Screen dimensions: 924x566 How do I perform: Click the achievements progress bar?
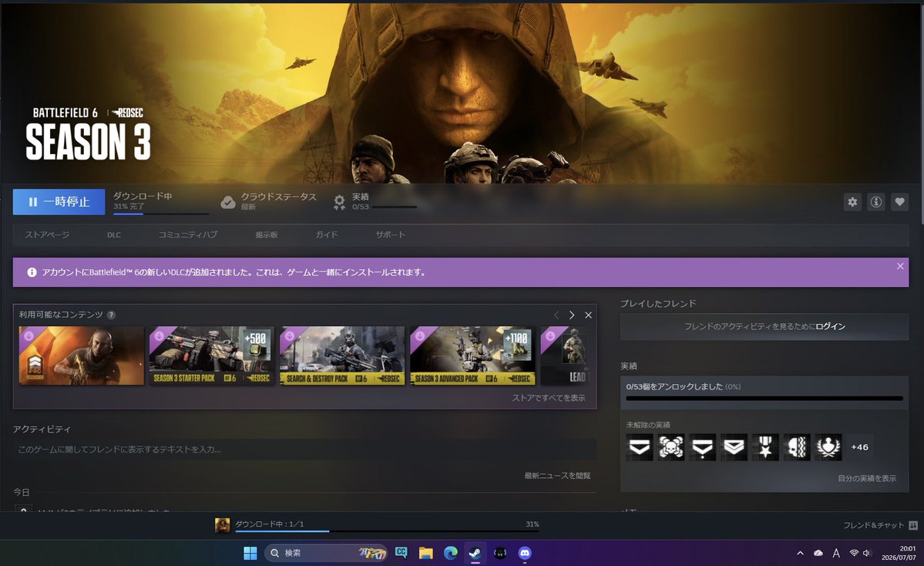pos(764,399)
